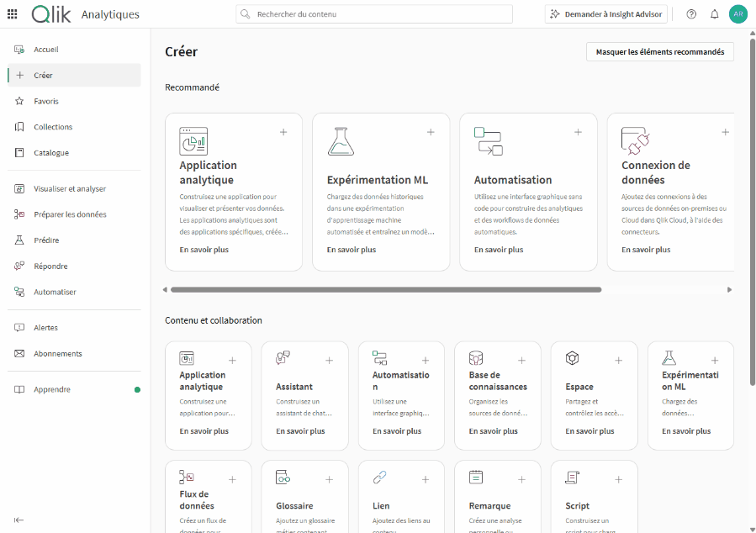
Task: Click the plus icon on Glossaire card
Action: click(329, 479)
